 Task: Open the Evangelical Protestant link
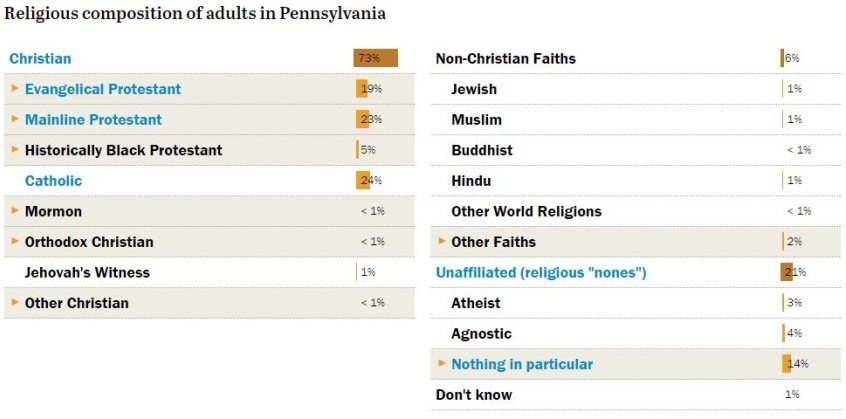click(x=103, y=89)
